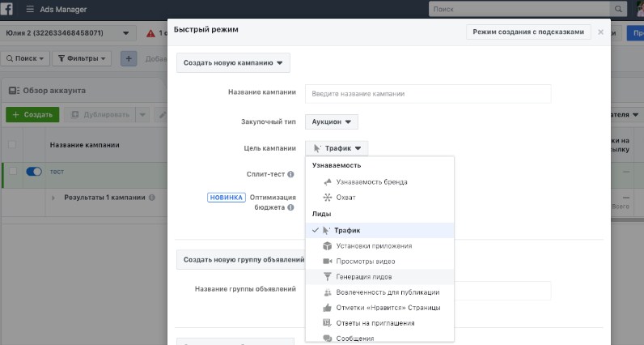Close the Быстрый режим dialog
The width and height of the screenshot is (644, 345).
coord(600,32)
